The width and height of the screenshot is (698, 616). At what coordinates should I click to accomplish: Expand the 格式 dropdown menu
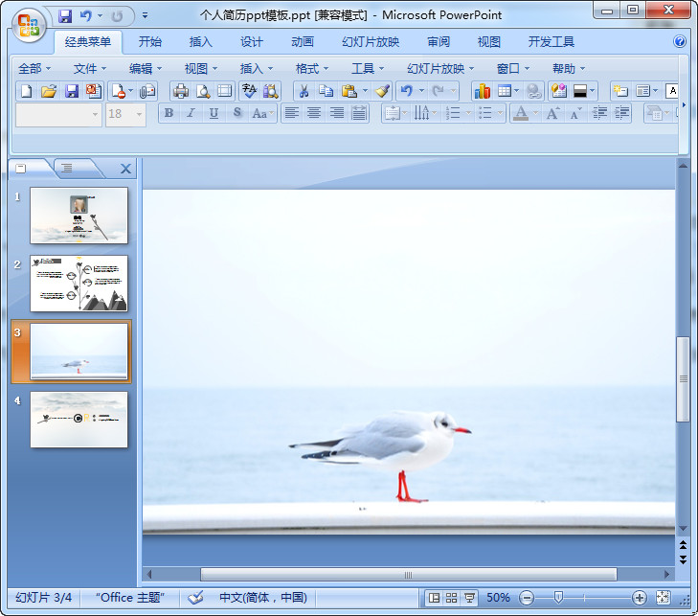(x=311, y=69)
